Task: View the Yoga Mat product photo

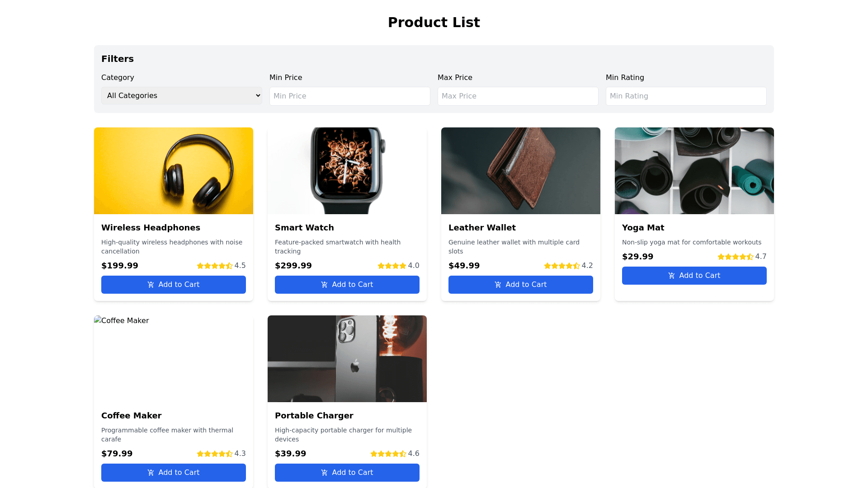Action: [x=694, y=171]
